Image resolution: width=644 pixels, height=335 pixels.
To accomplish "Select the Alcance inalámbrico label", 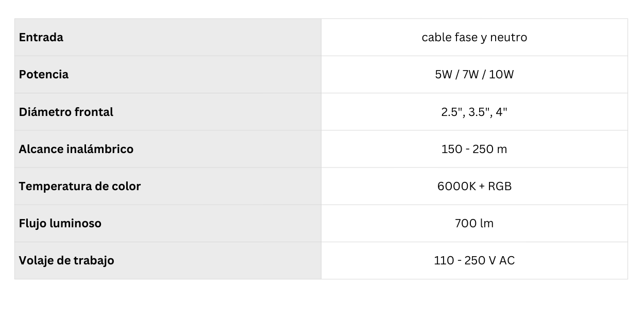I will (x=76, y=149).
